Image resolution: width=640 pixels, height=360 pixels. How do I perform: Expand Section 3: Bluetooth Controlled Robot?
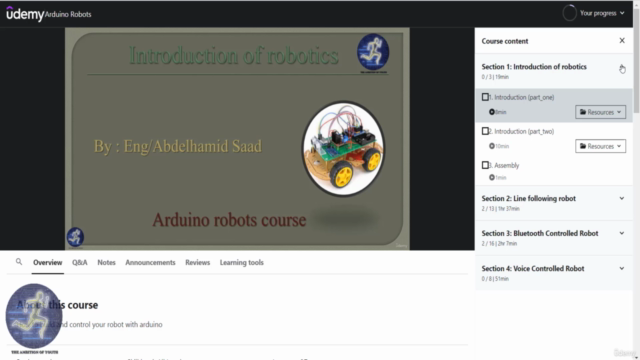[622, 233]
